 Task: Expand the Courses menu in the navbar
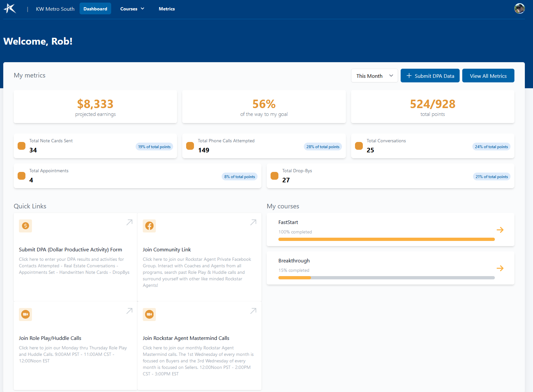pos(132,9)
